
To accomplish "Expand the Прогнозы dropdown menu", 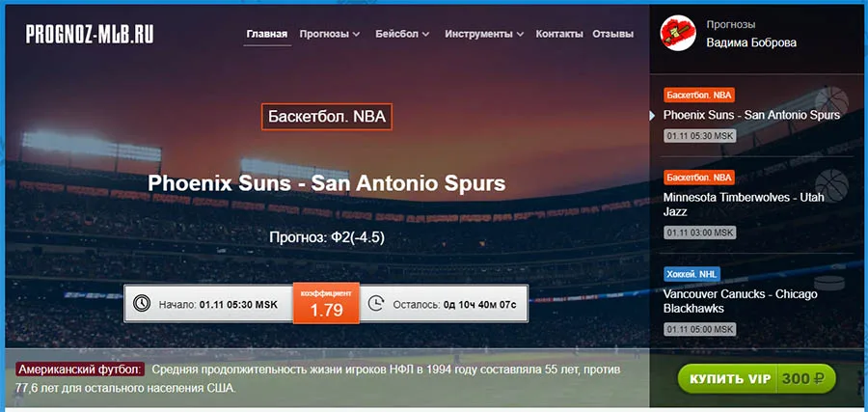I will click(330, 34).
